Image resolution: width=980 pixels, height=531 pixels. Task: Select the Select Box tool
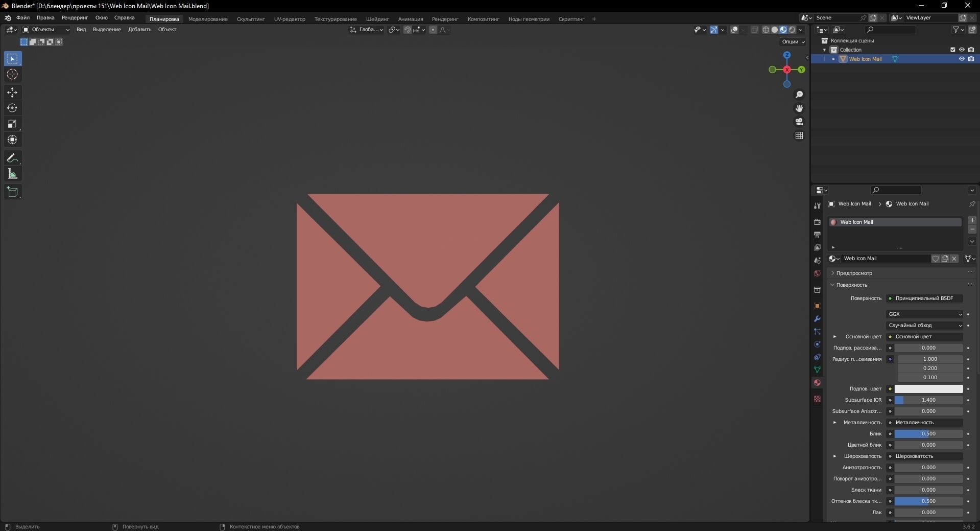tap(13, 59)
